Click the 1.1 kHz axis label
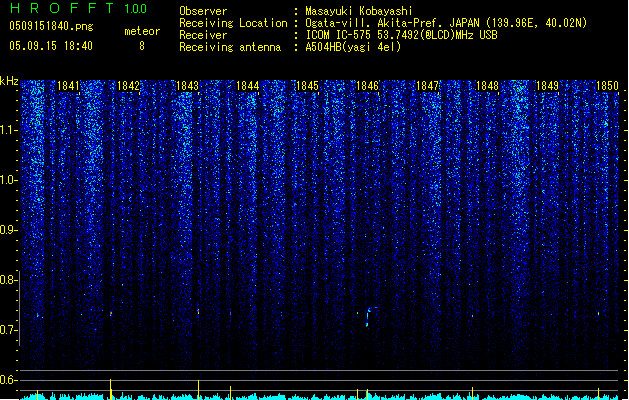Viewport: 629px width, 400px height. click(9, 130)
